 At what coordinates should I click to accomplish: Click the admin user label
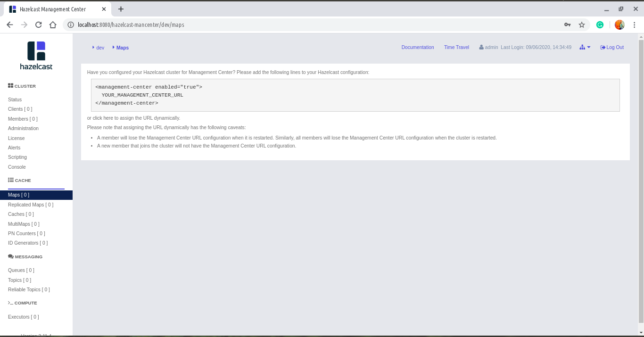click(x=489, y=47)
